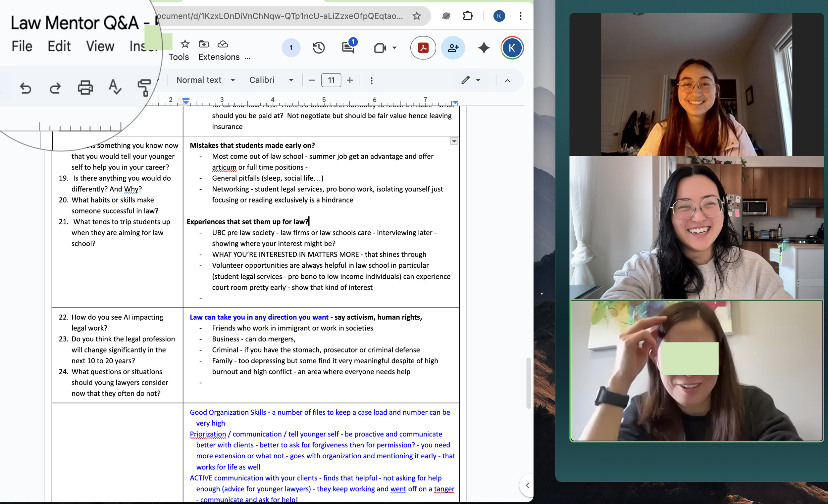
Task: Open the Tools menu
Action: click(179, 57)
